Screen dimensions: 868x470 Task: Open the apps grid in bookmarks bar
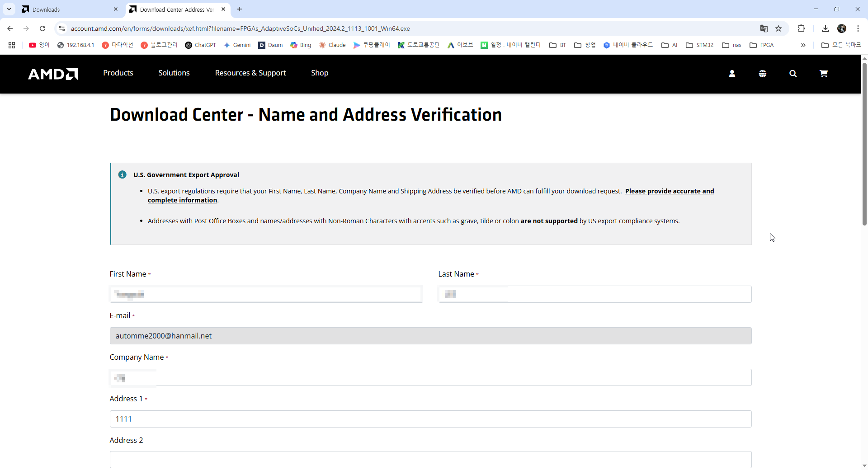pos(12,45)
